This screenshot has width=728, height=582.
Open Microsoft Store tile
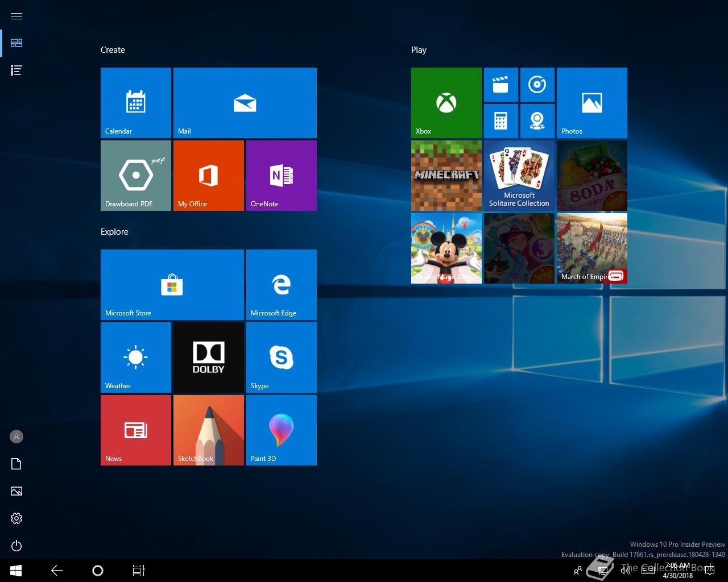(172, 285)
